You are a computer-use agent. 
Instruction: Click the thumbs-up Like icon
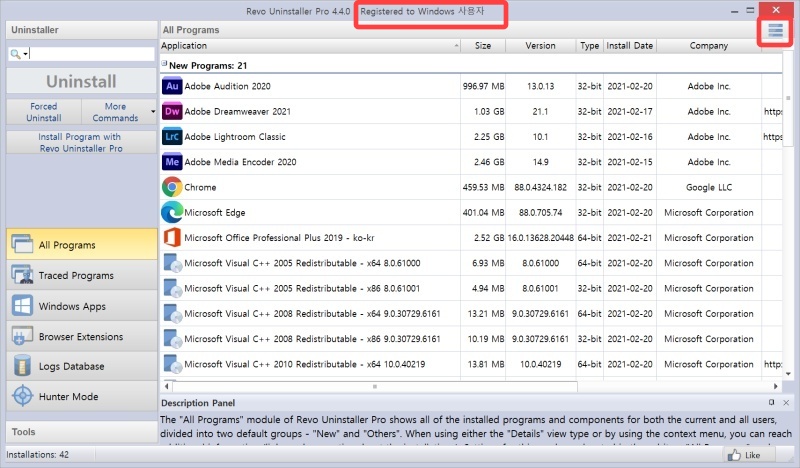pyautogui.click(x=734, y=455)
